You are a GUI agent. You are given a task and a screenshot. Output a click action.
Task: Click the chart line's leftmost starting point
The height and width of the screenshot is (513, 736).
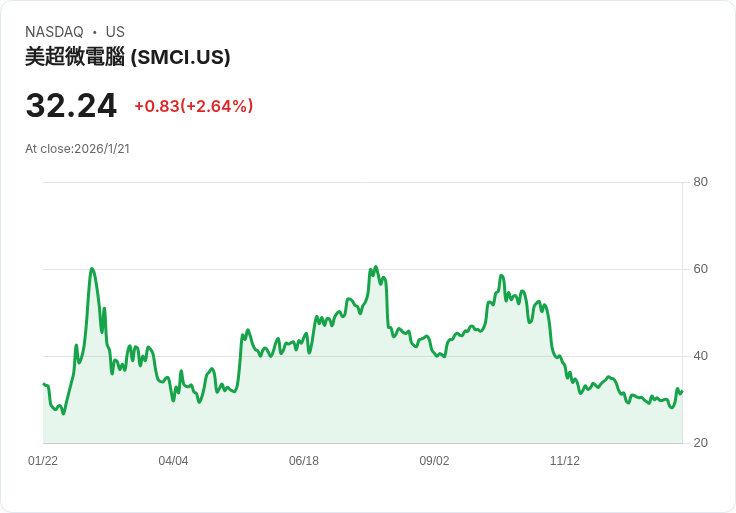(x=43, y=384)
